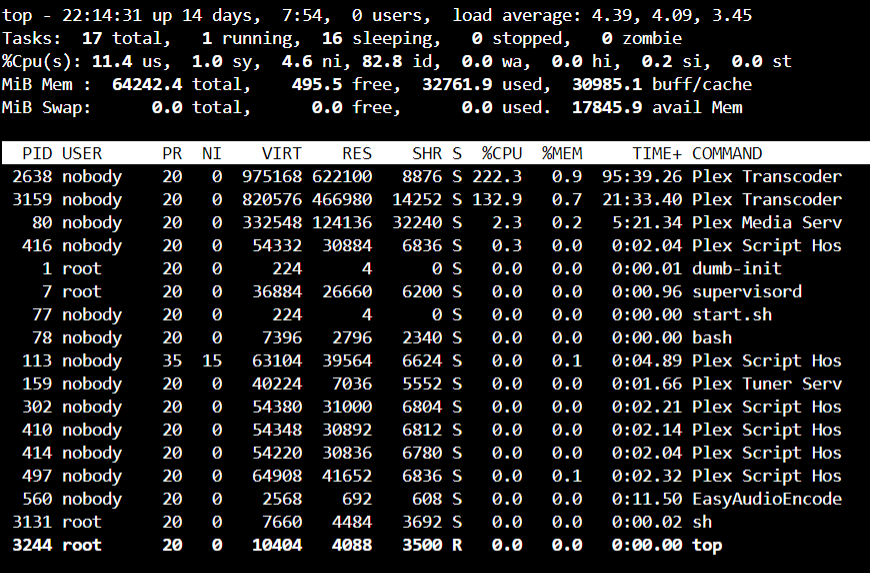The image size is (870, 573).
Task: Click the NI value 15 for PID 113
Action: 212,361
